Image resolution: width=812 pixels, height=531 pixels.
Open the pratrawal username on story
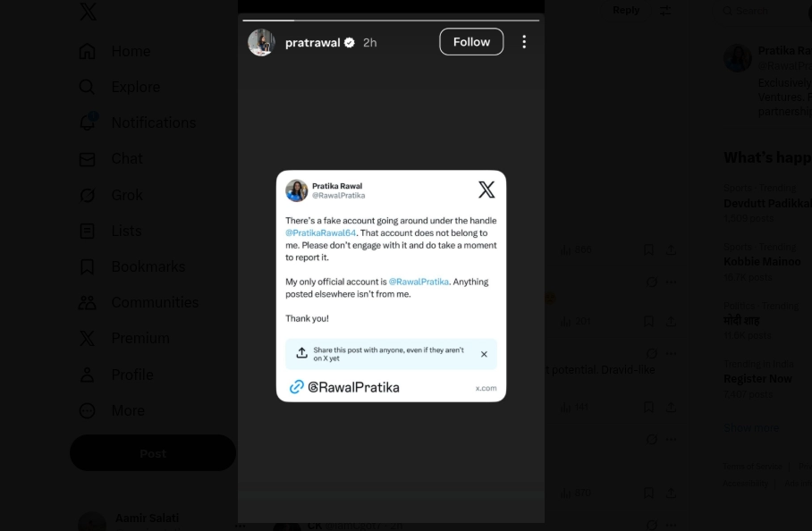tap(312, 42)
